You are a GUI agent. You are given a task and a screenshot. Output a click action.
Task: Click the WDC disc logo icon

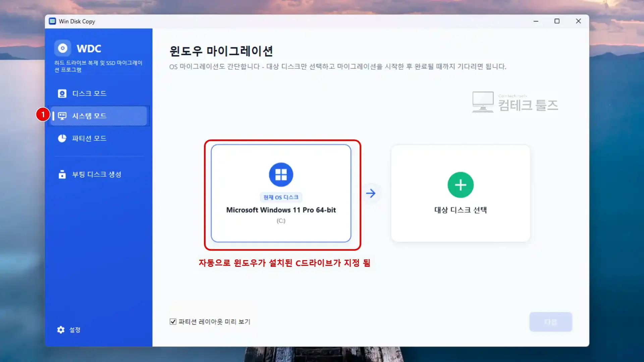(x=62, y=48)
